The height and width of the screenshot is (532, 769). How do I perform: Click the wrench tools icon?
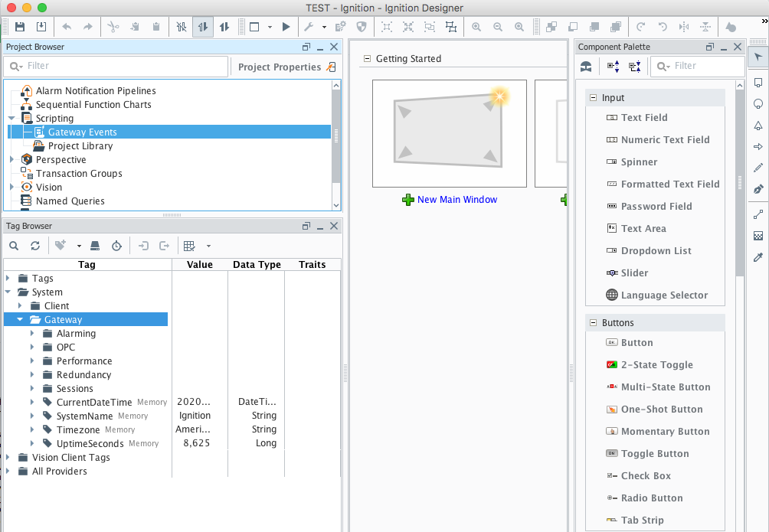309,27
